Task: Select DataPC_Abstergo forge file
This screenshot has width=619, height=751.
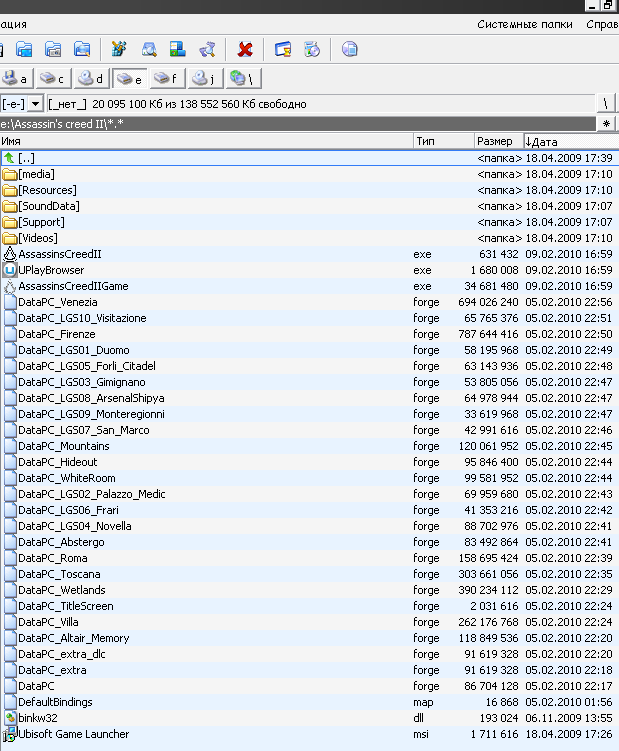Action: coord(310,542)
